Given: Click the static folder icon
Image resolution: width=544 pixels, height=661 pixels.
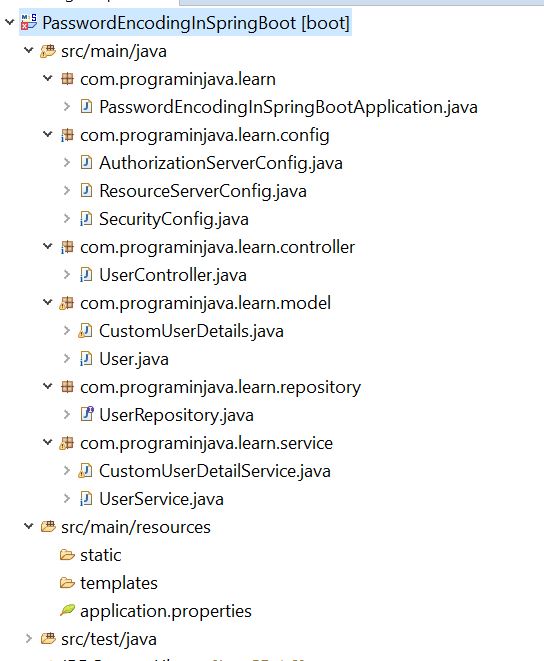Looking at the screenshot, I should (67, 555).
